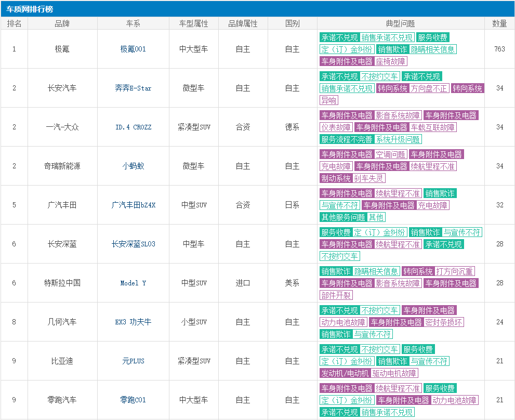The height and width of the screenshot is (420, 515).
Task: Select the 奇瑞新能源 brand cell
Action: coord(62,166)
